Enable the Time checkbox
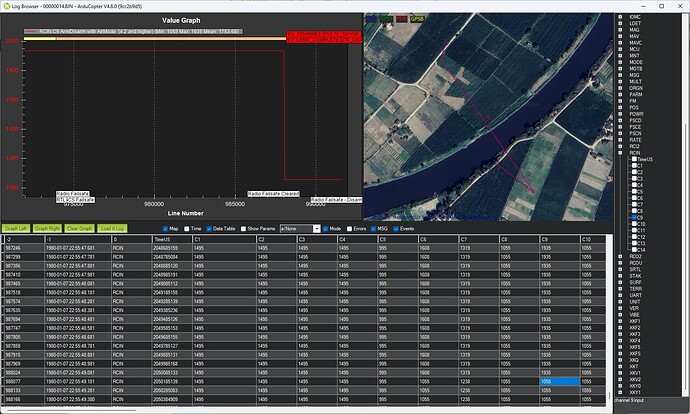Viewport: 690px width, 414px height. click(x=187, y=229)
